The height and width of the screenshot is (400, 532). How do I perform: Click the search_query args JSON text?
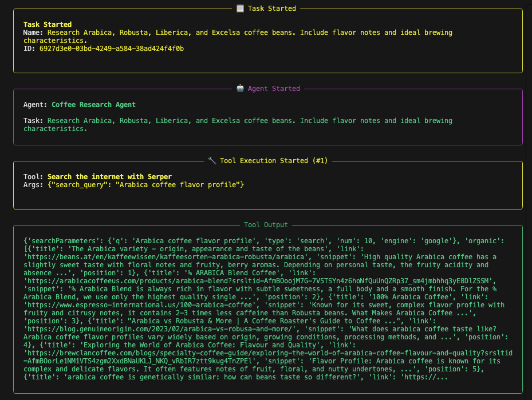(x=146, y=185)
